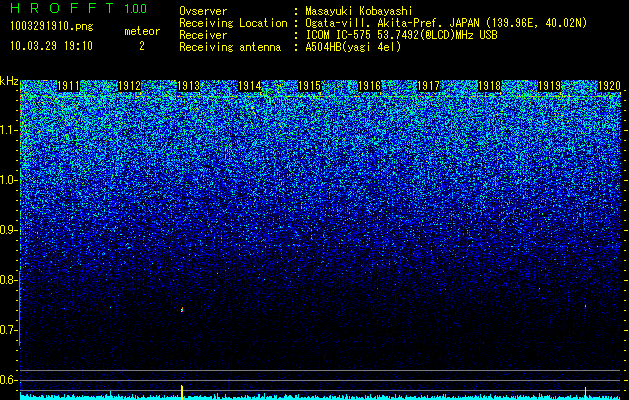Click the 1914 time marker
629x400 pixels.
[250, 86]
